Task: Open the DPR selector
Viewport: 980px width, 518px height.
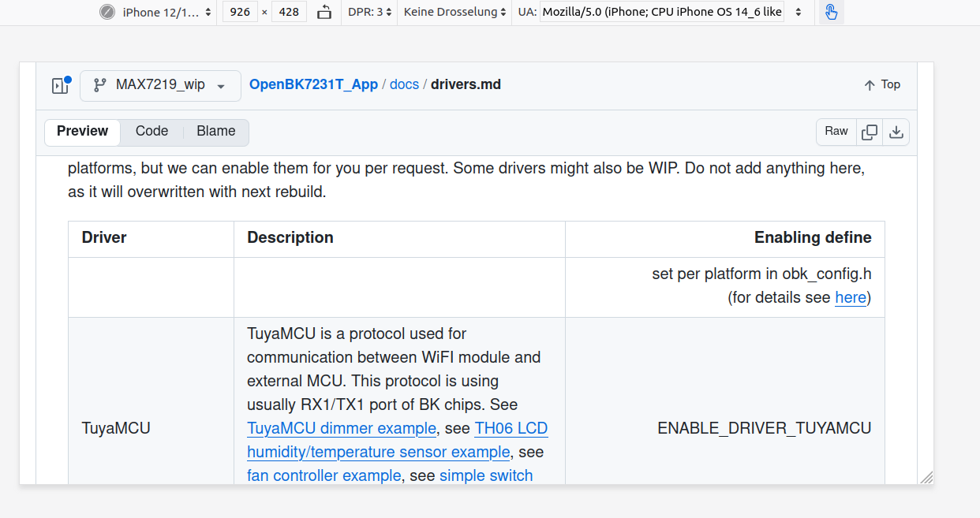Action: click(369, 12)
